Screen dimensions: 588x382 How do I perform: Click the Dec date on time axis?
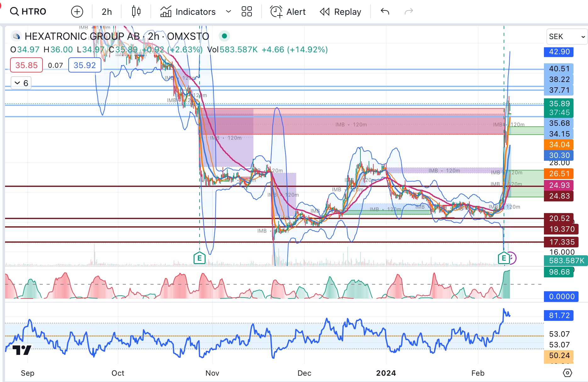pos(304,373)
